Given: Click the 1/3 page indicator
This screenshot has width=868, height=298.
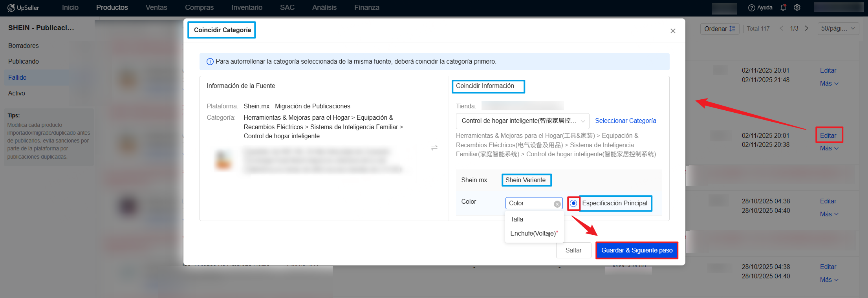Looking at the screenshot, I should click(x=794, y=29).
